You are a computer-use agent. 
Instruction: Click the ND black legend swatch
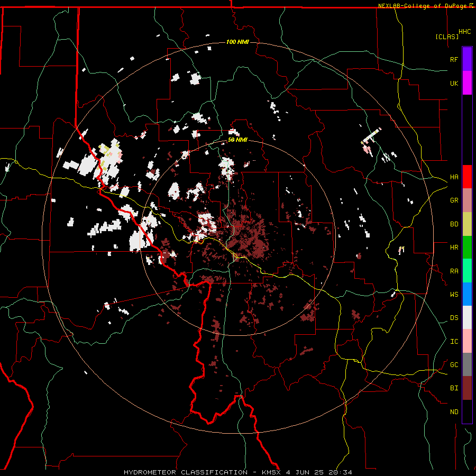tap(467, 411)
